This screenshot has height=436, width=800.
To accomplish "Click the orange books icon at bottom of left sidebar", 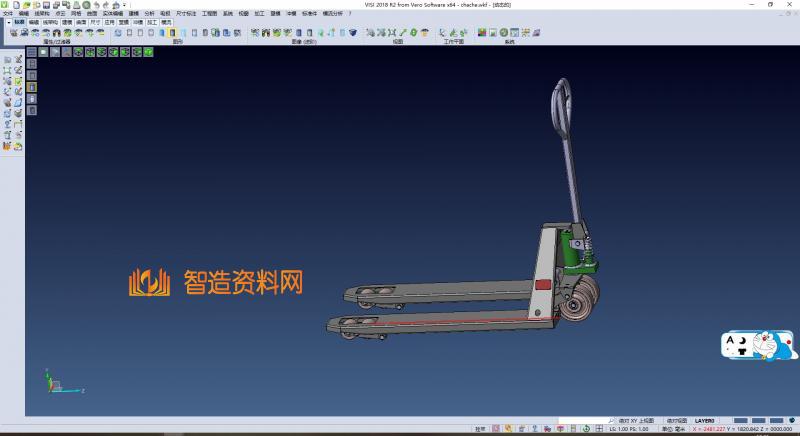I will (7, 146).
